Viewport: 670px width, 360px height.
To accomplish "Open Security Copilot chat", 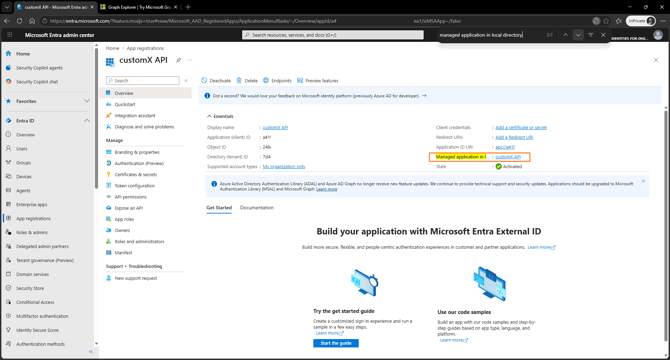I will [x=37, y=82].
